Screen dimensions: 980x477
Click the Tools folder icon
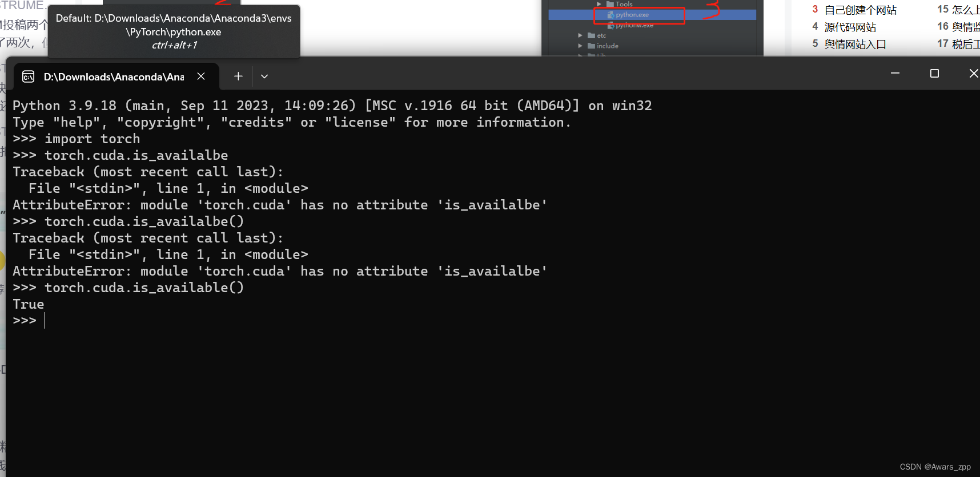(x=611, y=4)
